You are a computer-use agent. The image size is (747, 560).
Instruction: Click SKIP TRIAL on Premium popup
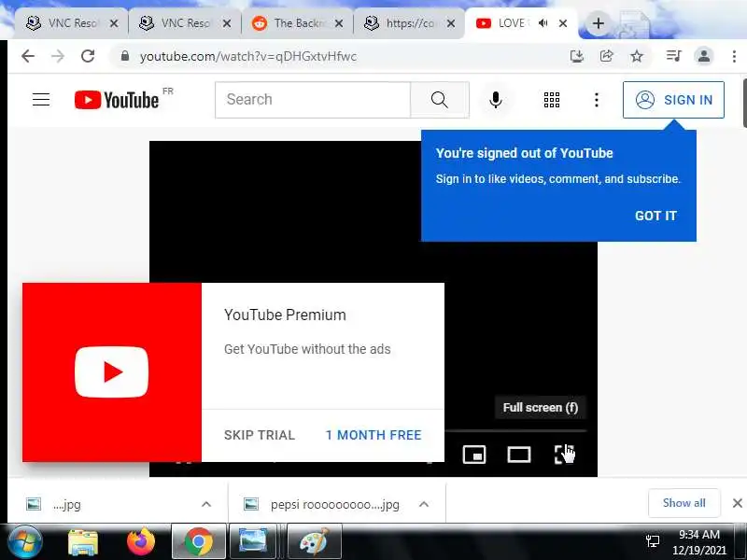[x=260, y=435]
